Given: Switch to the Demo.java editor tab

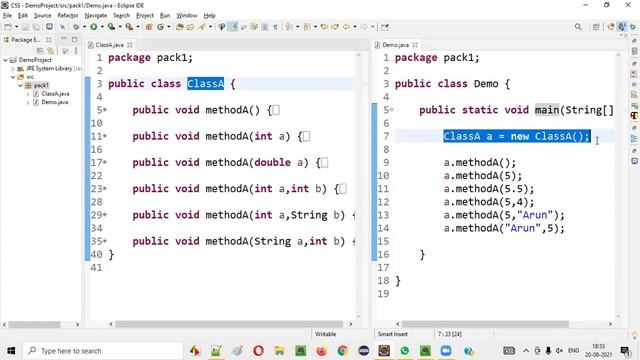Looking at the screenshot, I should [396, 45].
